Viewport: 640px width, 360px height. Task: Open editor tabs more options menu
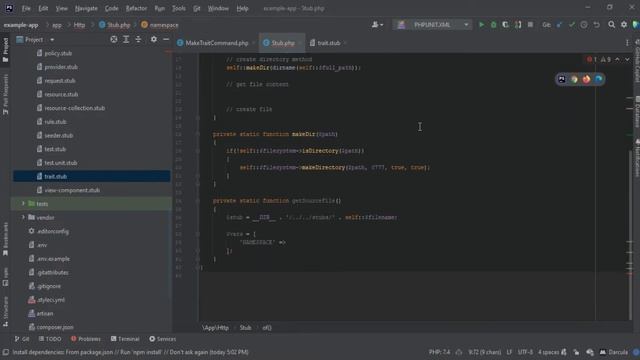click(627, 43)
